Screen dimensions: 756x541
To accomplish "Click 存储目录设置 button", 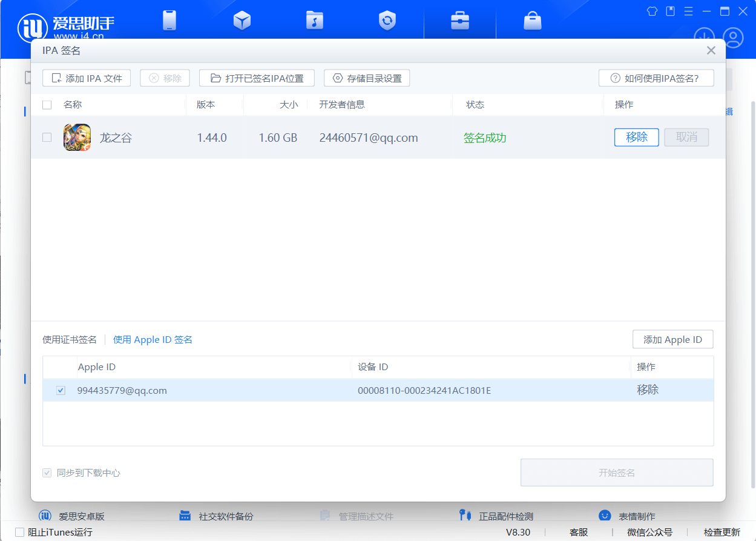I will (367, 78).
